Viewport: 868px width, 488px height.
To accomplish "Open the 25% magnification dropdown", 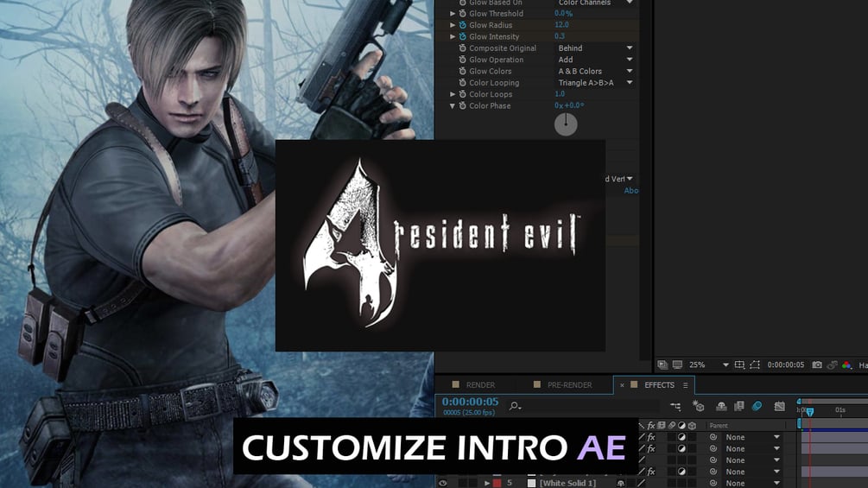I will coord(708,364).
